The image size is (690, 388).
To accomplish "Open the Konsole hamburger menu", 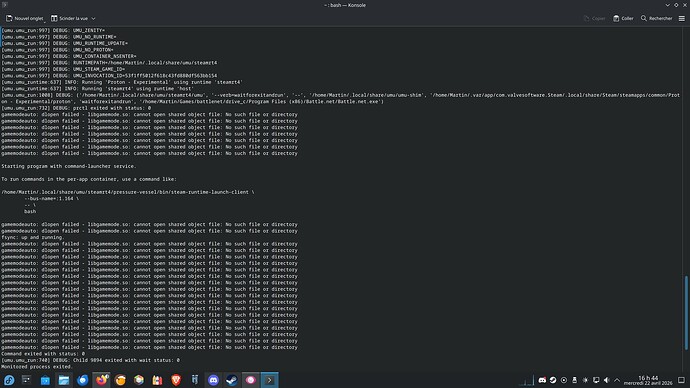I will pyautogui.click(x=682, y=18).
